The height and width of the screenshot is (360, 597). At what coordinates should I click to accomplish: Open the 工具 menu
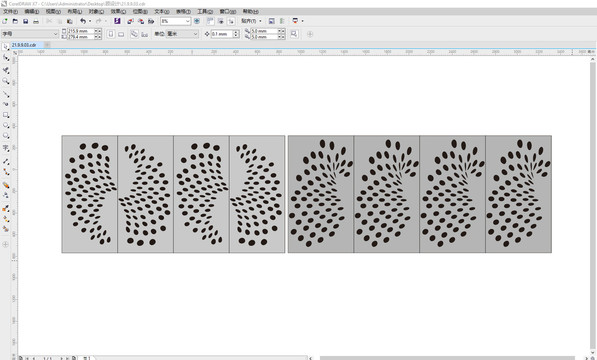pos(205,11)
